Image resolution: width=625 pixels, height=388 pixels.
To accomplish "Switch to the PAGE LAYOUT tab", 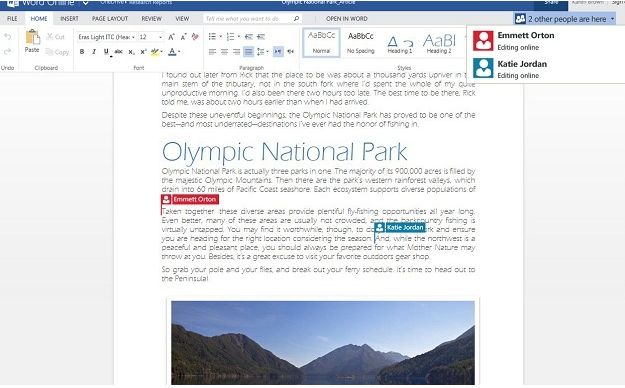I will click(110, 19).
